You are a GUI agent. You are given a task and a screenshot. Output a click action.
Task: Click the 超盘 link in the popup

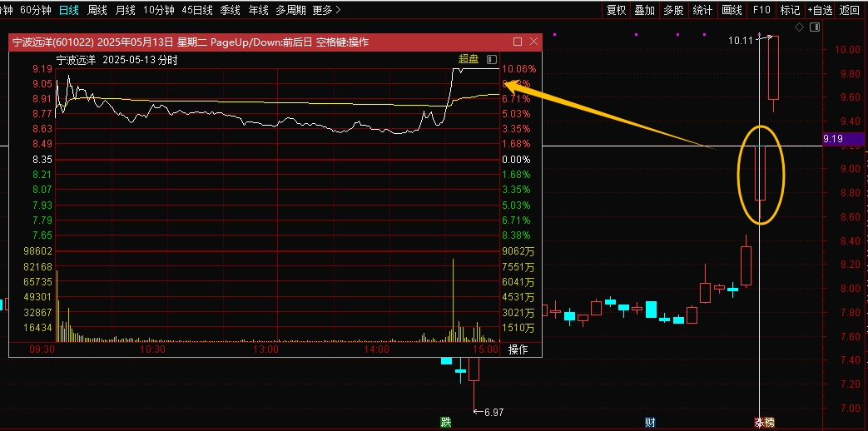click(469, 59)
